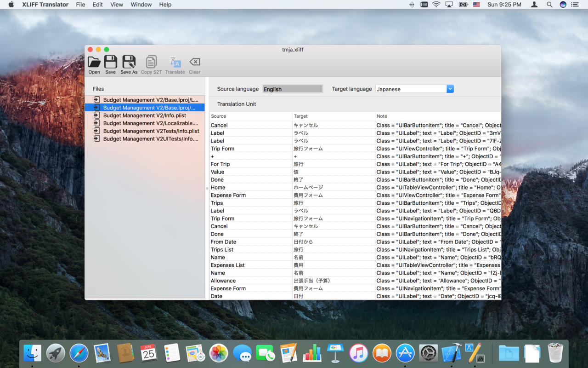Open the File menu
This screenshot has width=588, height=368.
pyautogui.click(x=80, y=5)
